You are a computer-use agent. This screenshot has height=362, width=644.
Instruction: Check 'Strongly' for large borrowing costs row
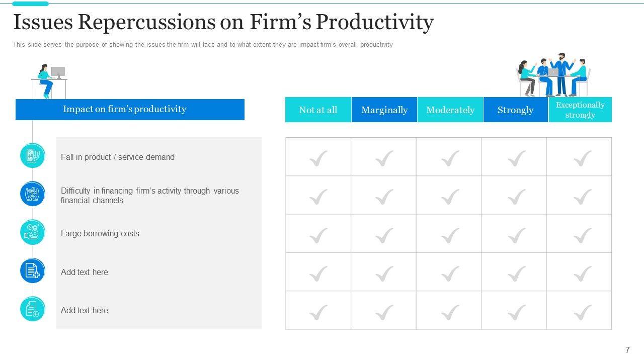point(516,235)
